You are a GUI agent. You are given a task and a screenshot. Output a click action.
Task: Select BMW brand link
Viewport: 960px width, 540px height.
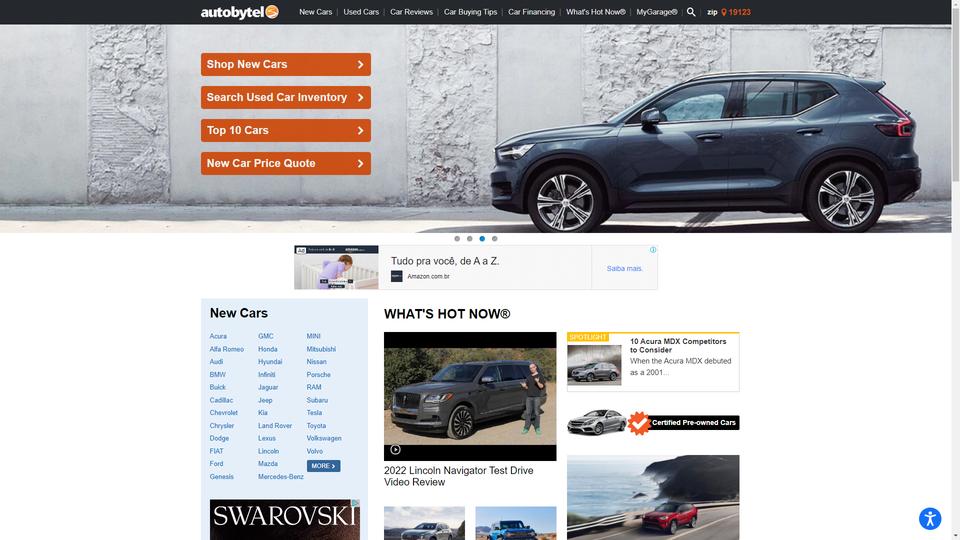click(x=217, y=375)
